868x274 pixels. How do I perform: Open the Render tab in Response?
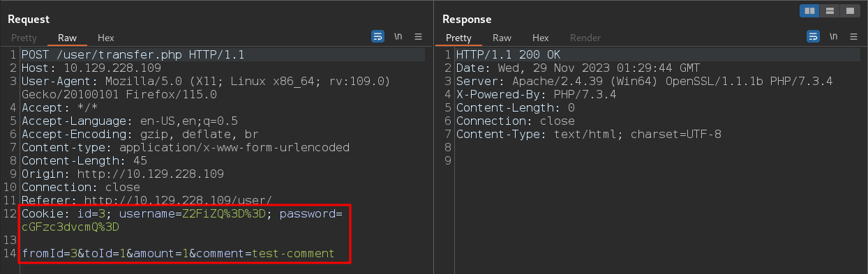point(585,38)
